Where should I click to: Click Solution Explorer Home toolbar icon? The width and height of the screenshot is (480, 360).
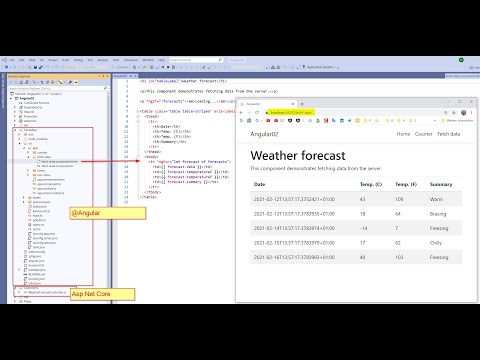pyautogui.click(x=21, y=82)
